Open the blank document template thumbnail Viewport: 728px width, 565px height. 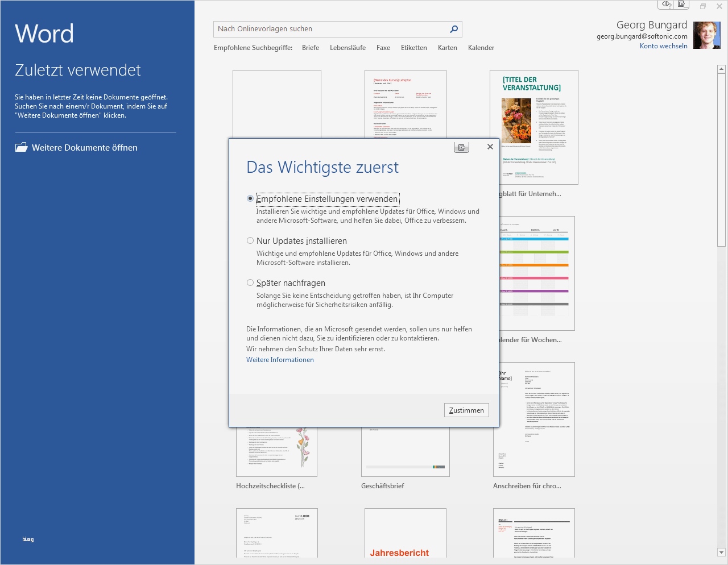[277, 104]
